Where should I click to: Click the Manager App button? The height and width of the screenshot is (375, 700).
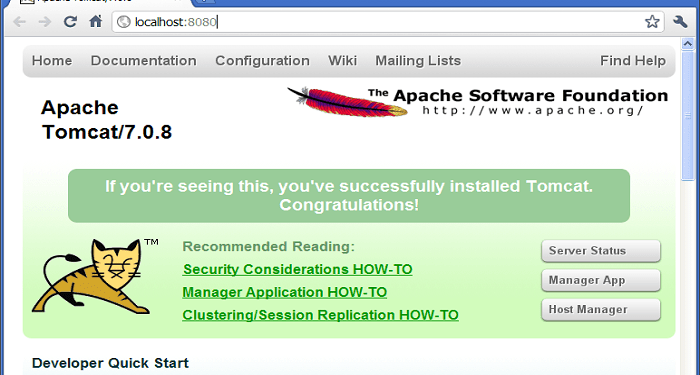(x=601, y=280)
